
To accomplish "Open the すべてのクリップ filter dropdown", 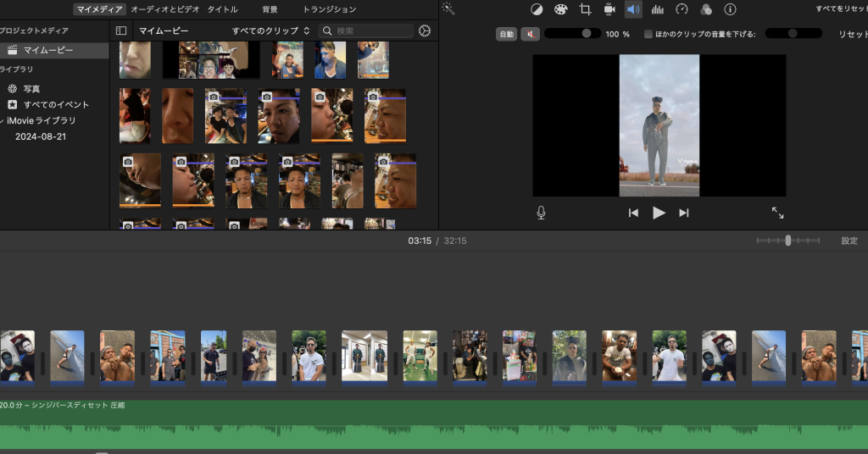I will 271,30.
